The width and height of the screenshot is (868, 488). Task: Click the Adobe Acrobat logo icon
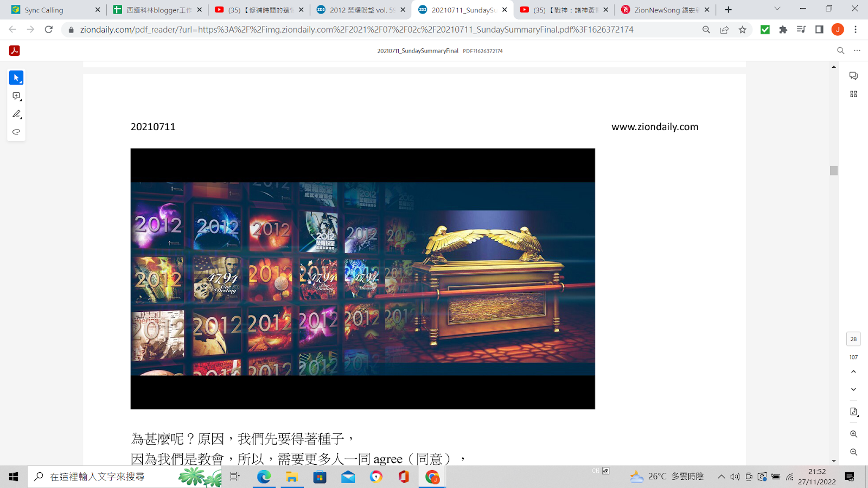pyautogui.click(x=15, y=50)
